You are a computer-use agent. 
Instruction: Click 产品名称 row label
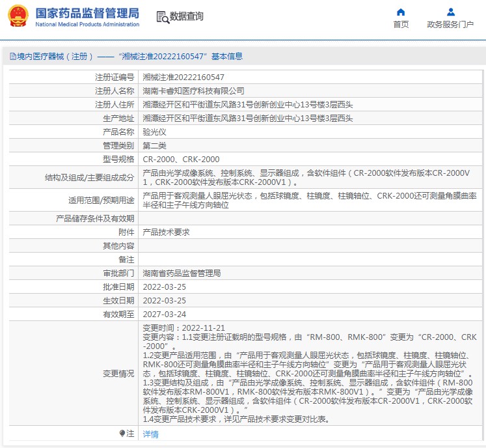(118, 132)
